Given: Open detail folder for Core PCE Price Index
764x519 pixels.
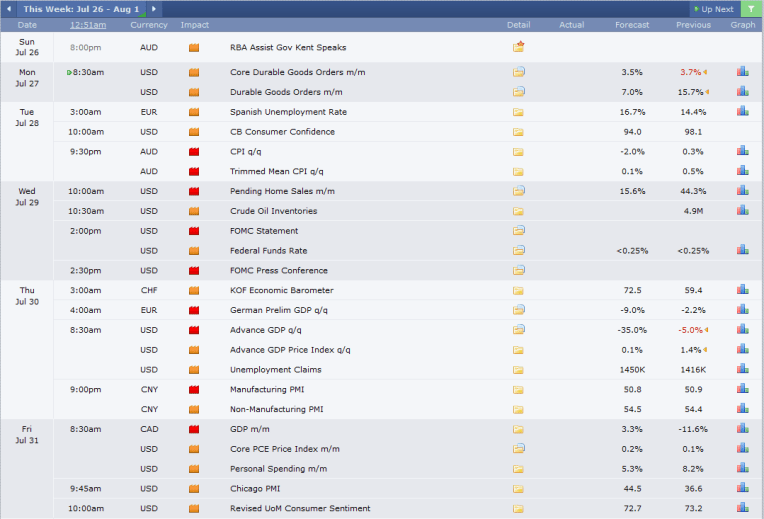Looking at the screenshot, I should click(518, 449).
